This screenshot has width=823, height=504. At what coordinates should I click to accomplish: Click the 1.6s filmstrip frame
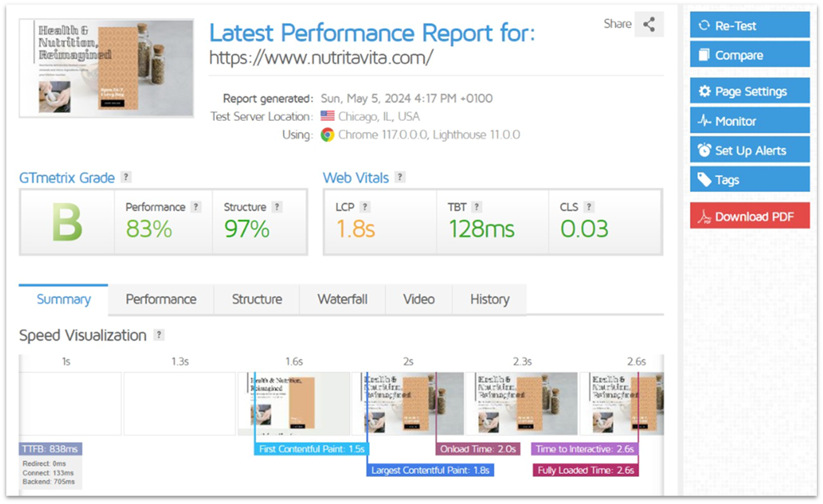[294, 403]
